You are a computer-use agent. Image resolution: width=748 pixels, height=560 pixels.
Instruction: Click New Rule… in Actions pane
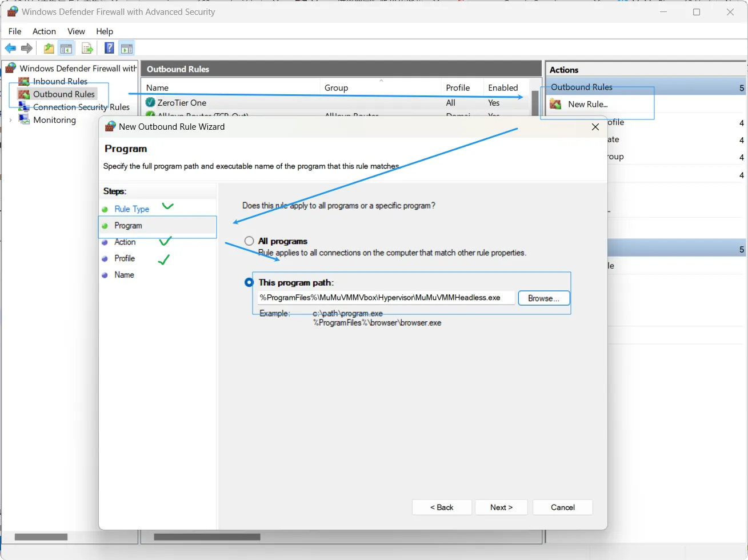tap(587, 104)
